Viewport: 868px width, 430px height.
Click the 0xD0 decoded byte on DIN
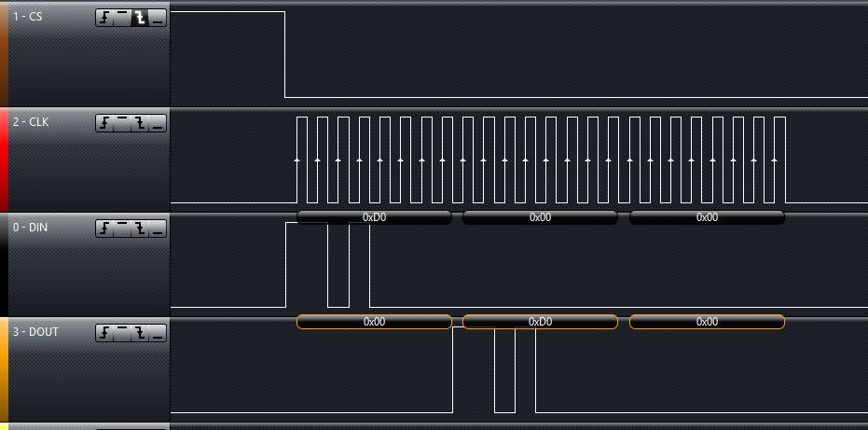[x=374, y=217]
